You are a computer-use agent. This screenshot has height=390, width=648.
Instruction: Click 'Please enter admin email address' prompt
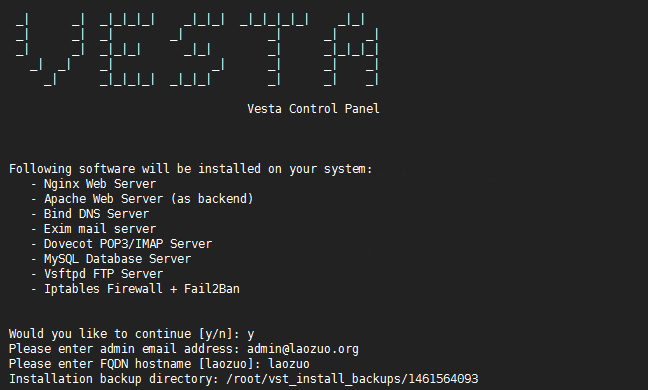[124, 349]
